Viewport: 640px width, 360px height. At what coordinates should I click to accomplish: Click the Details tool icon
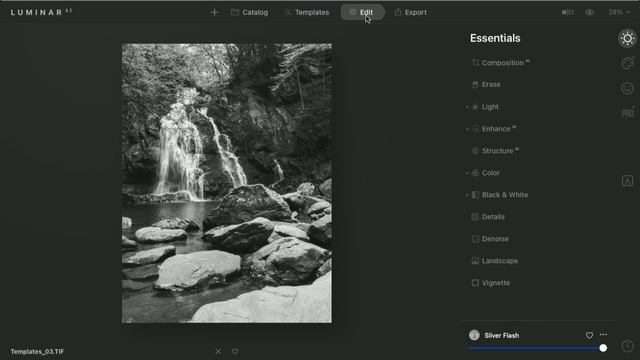(475, 217)
